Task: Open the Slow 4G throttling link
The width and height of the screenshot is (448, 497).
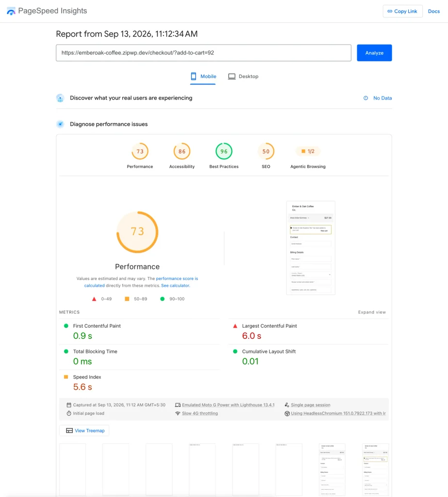Action: 200,414
